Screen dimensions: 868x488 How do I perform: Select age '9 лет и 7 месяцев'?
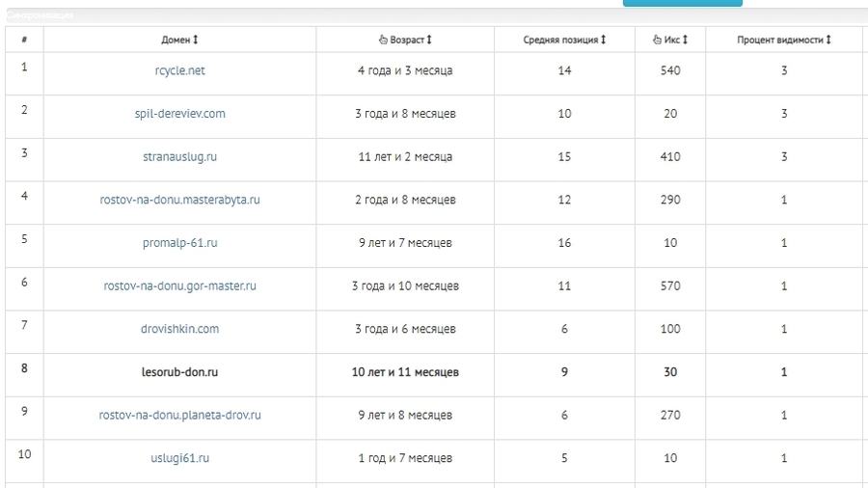coord(405,243)
